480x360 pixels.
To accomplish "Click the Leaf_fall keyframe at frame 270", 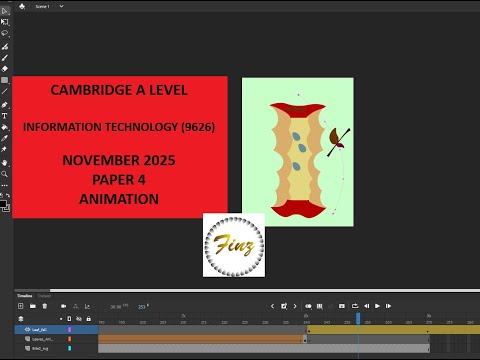I will (x=428, y=330).
